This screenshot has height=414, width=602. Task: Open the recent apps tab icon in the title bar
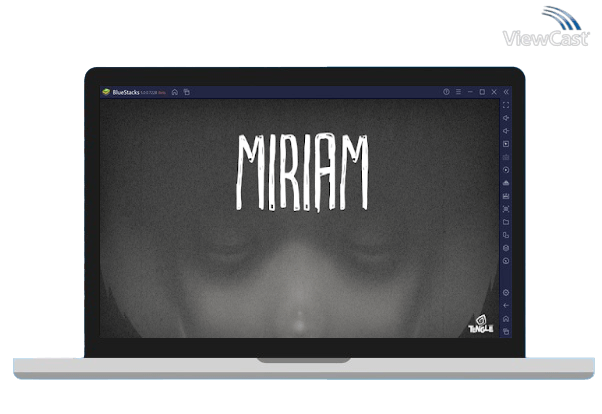[x=187, y=92]
